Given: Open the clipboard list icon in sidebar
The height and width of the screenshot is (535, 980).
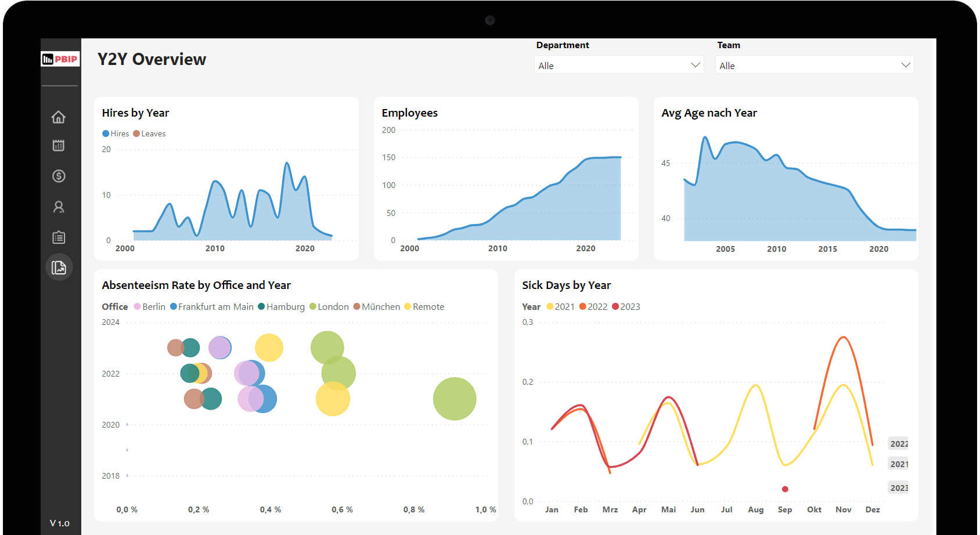Looking at the screenshot, I should pos(59,237).
